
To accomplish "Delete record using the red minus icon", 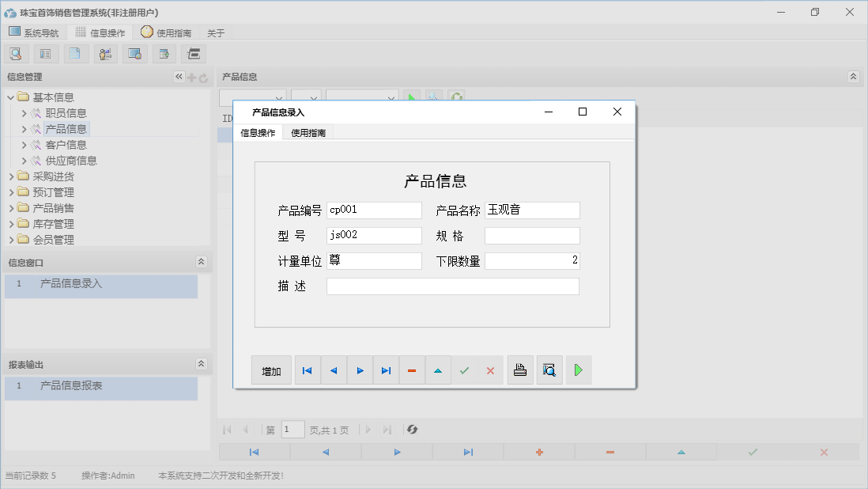I will coord(412,370).
